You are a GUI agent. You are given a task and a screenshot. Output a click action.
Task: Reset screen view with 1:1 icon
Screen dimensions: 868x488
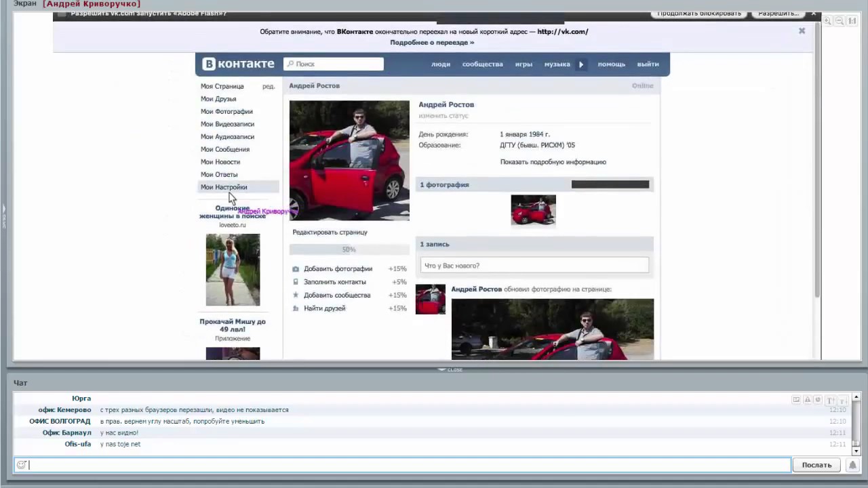[x=852, y=21]
